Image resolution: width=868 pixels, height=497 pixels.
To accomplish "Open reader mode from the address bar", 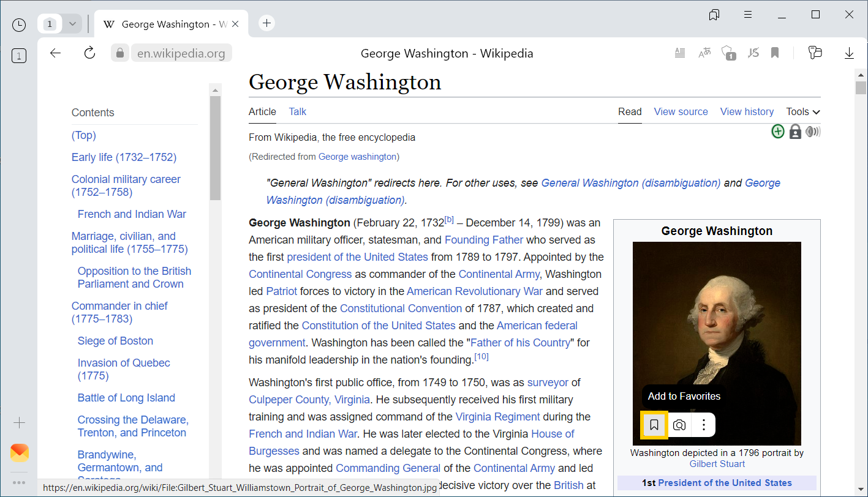I will point(680,53).
